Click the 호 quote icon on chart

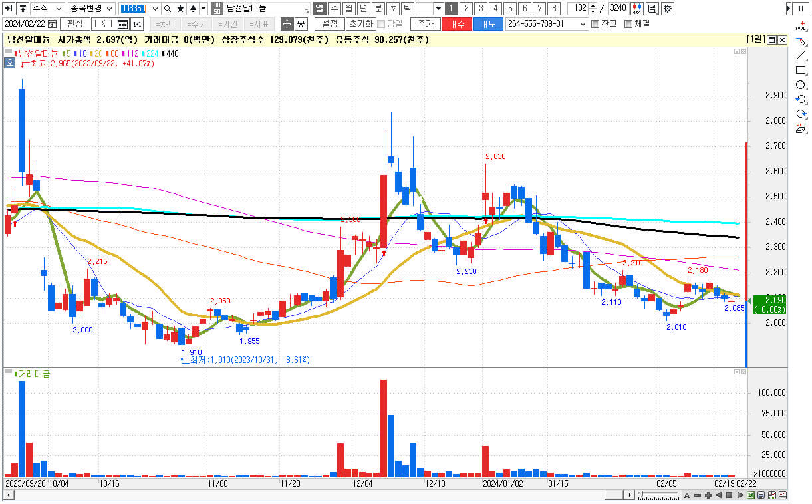click(9, 63)
